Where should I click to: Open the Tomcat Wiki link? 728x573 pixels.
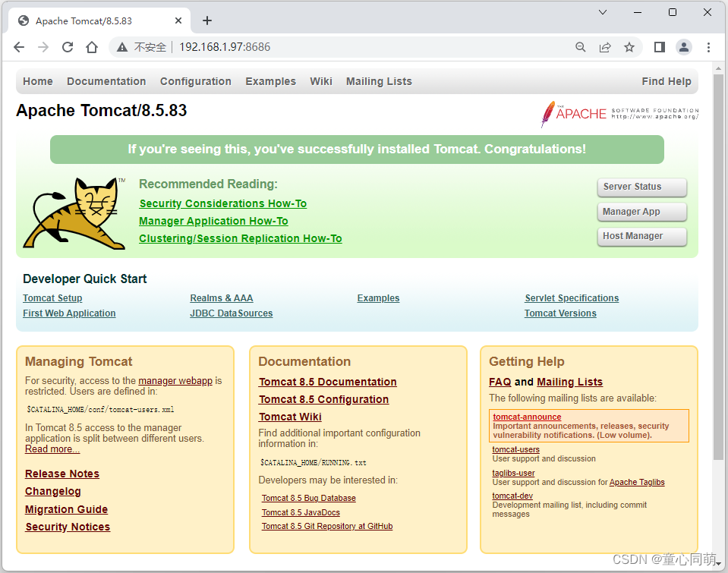pos(290,417)
